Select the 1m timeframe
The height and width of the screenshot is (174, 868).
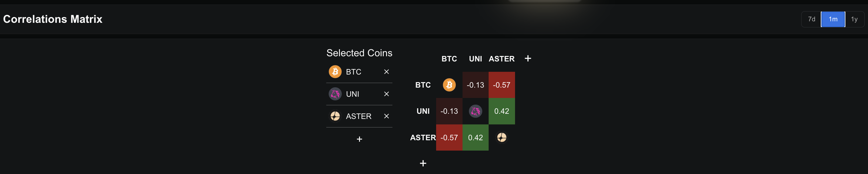click(832, 19)
